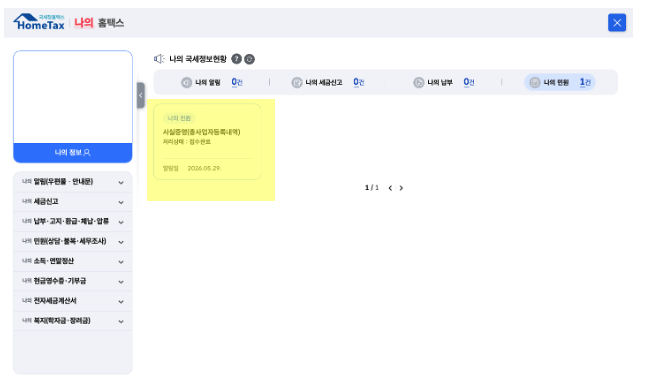Viewport: 645px width, 390px height.
Task: Close the 나의 홈택스 panel
Action: 617,23
